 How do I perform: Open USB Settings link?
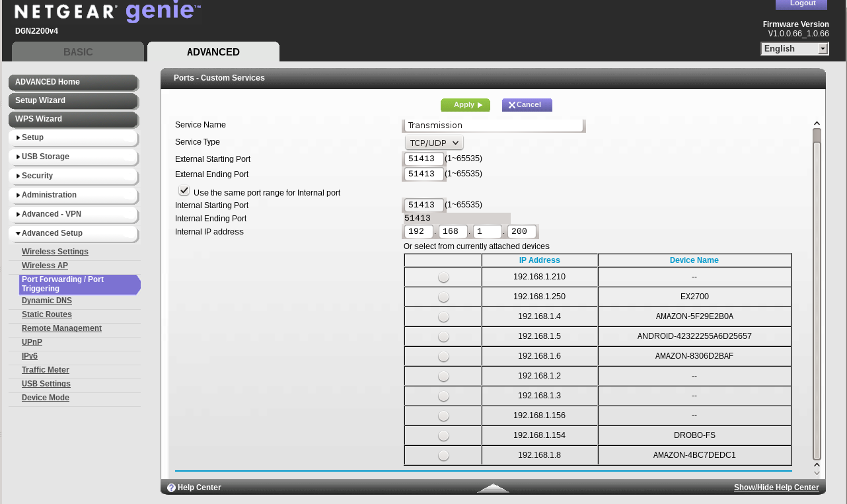click(46, 384)
